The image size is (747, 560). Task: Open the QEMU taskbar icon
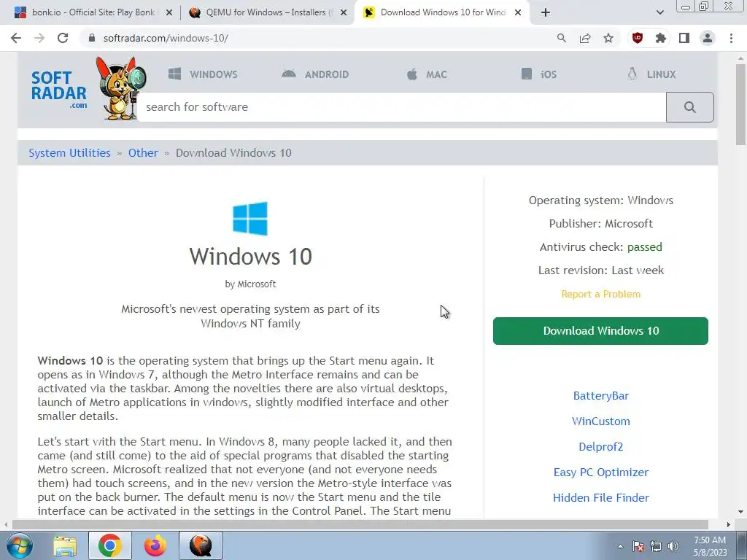[201, 545]
